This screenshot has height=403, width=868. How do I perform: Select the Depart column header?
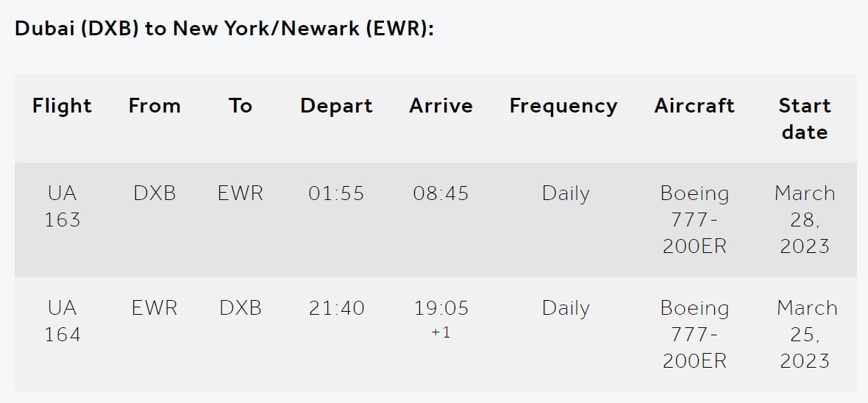click(336, 106)
